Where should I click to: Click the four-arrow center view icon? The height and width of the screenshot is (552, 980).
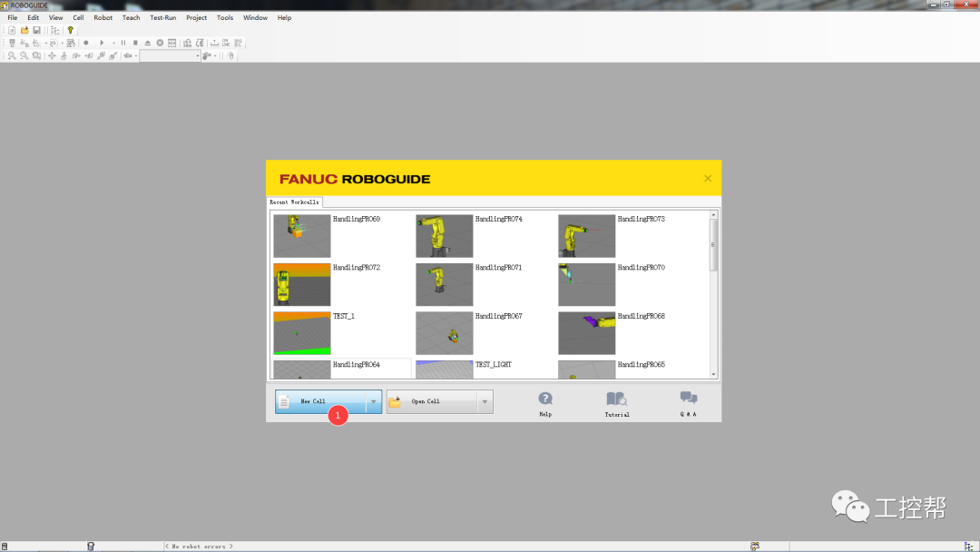click(52, 55)
